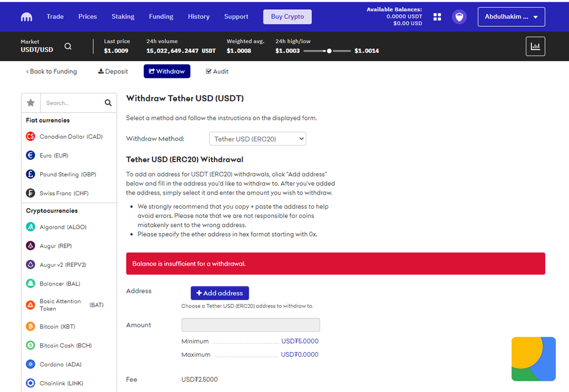This screenshot has width=569, height=392.
Task: Select Canadian Dollar (CAD) in list
Action: pyautogui.click(x=71, y=137)
